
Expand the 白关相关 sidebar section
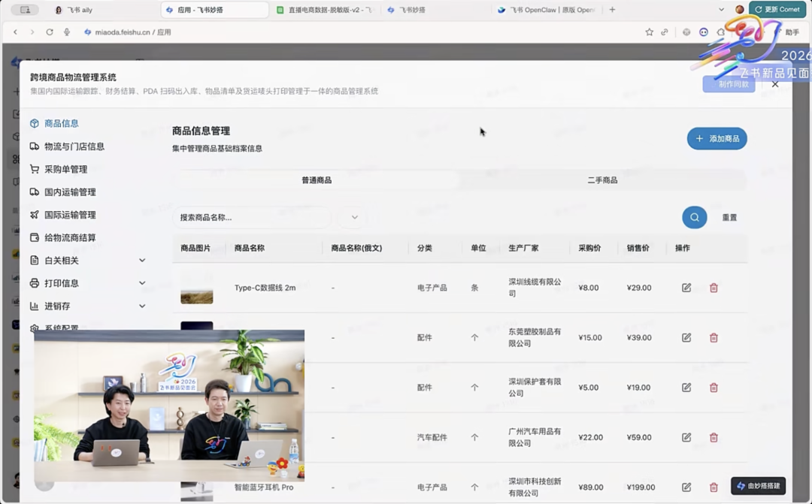142,261
